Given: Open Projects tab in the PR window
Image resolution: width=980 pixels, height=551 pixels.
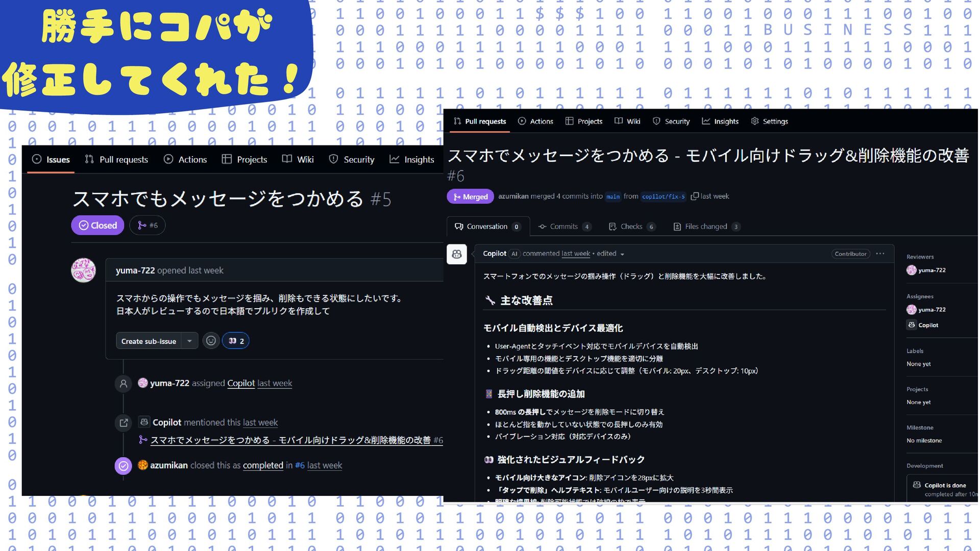Looking at the screenshot, I should pyautogui.click(x=584, y=121).
